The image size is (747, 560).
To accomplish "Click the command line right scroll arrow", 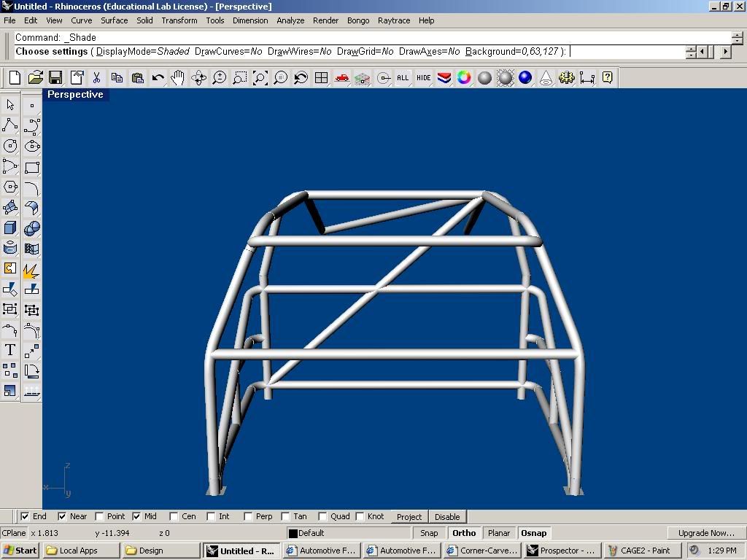I will [725, 52].
